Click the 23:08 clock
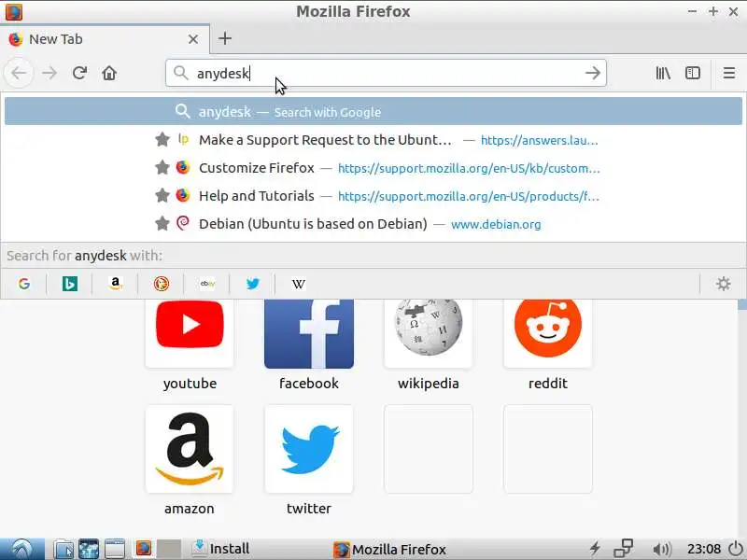747x560 pixels. pos(704,549)
